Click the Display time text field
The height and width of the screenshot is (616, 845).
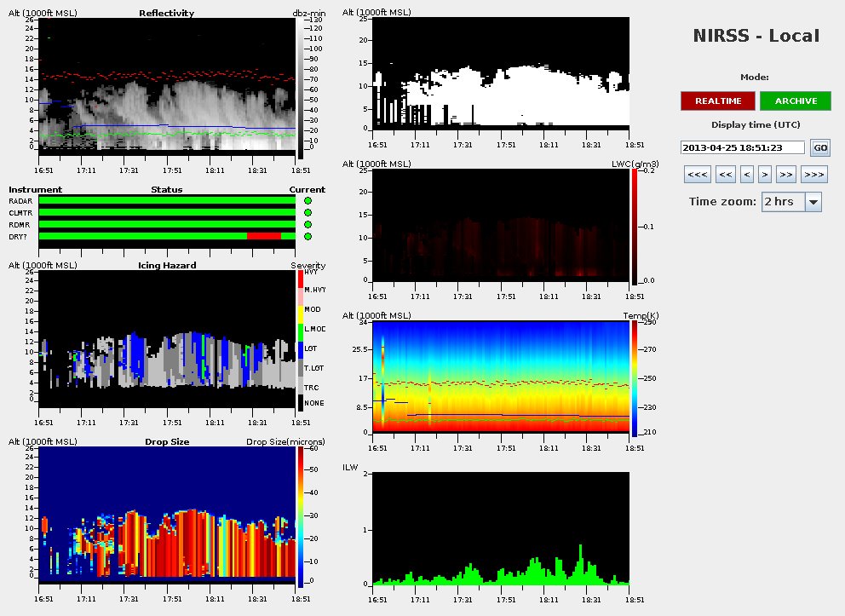click(x=743, y=147)
